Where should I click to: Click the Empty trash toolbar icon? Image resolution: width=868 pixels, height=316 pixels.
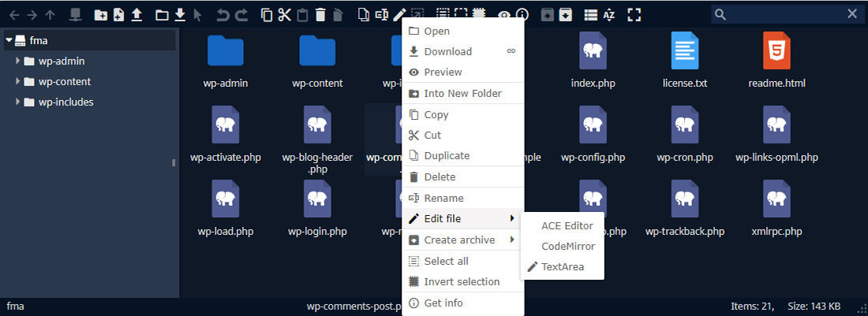coord(338,15)
